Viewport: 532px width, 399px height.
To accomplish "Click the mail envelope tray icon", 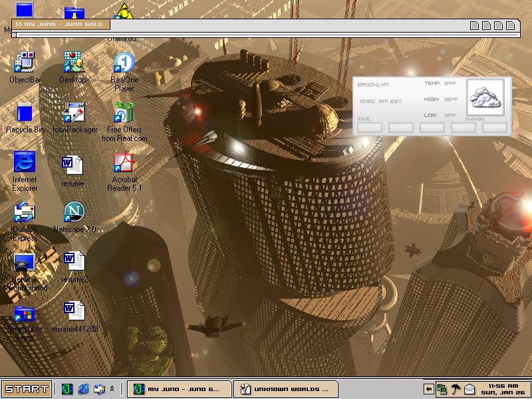I will coord(469,389).
